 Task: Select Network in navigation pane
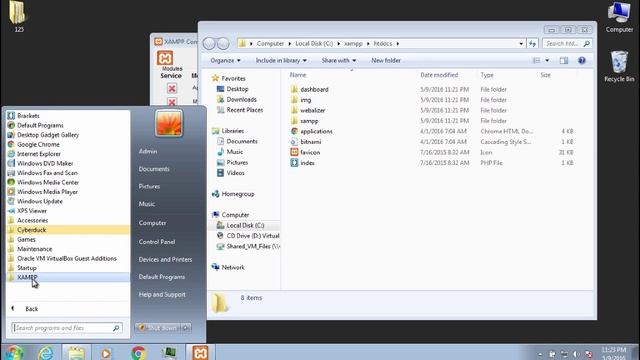pos(233,267)
